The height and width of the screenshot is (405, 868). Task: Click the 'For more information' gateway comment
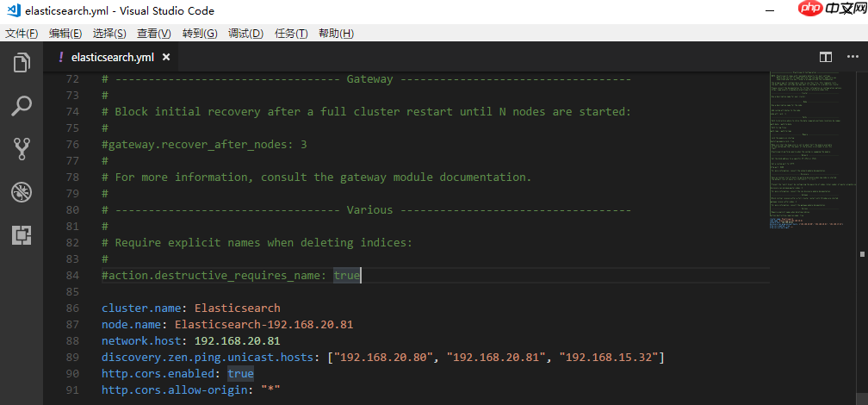[x=317, y=178]
